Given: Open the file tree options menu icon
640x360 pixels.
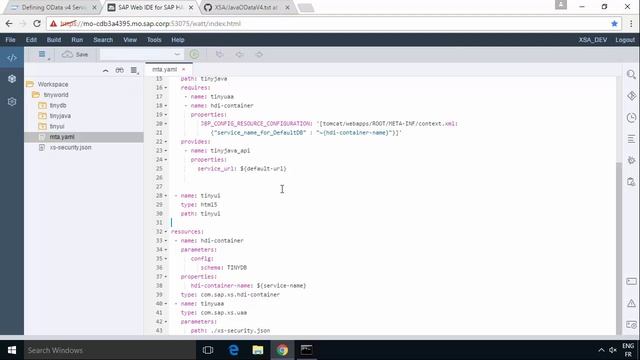Looking at the screenshot, I should (x=134, y=71).
